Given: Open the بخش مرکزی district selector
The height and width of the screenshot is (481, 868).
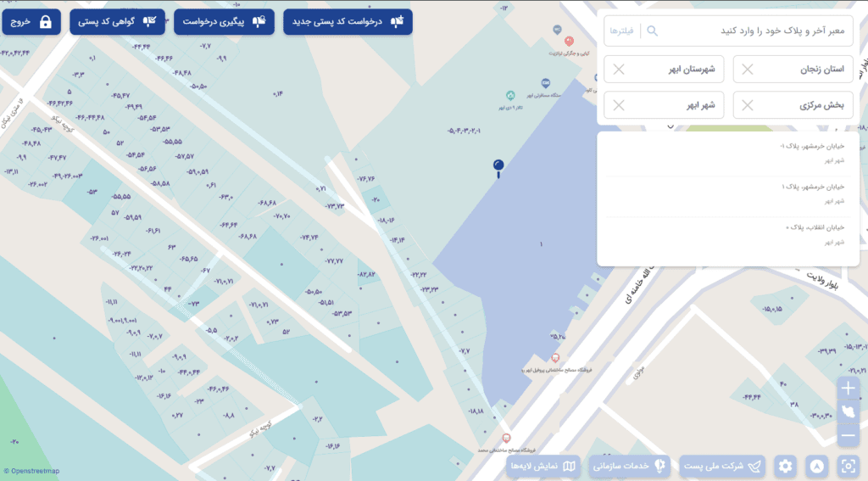Looking at the screenshot, I should pyautogui.click(x=793, y=105).
